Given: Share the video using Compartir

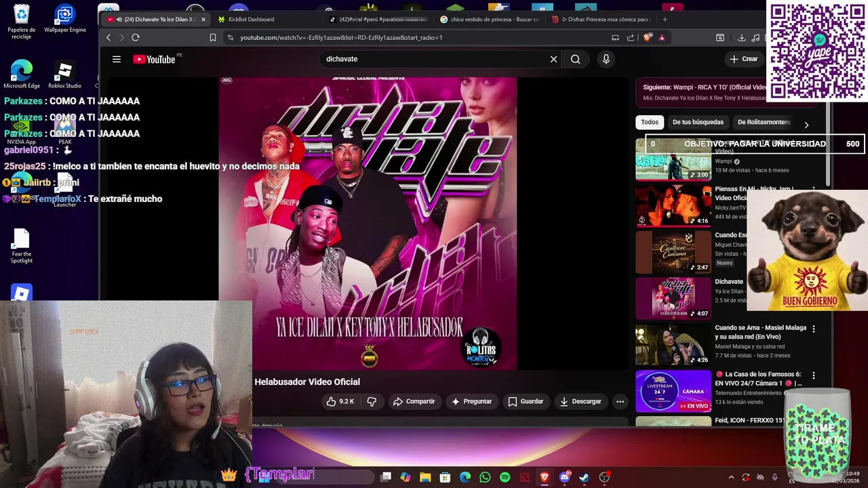Looking at the screenshot, I should point(414,401).
